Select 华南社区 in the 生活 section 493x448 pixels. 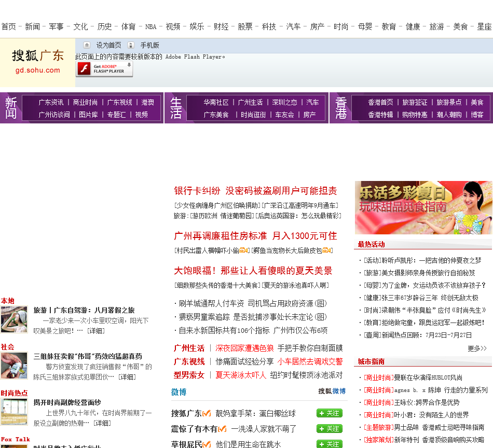click(216, 103)
